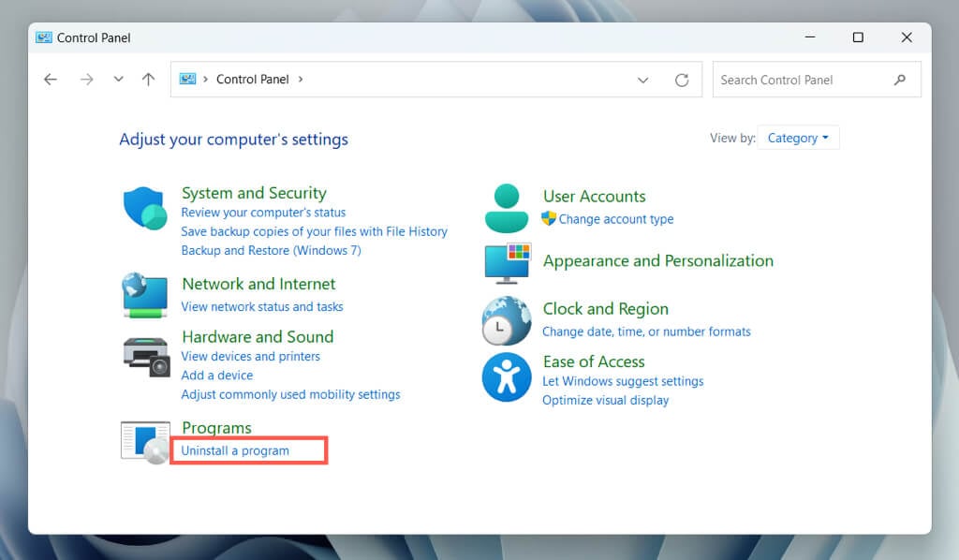Open Appearance and Personalization monitor icon

[x=507, y=262]
